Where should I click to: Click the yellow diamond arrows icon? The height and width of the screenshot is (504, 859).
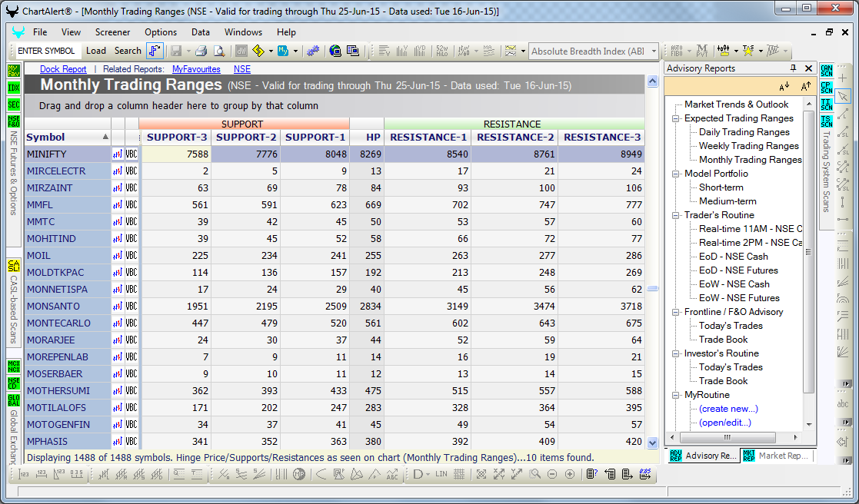coord(258,51)
